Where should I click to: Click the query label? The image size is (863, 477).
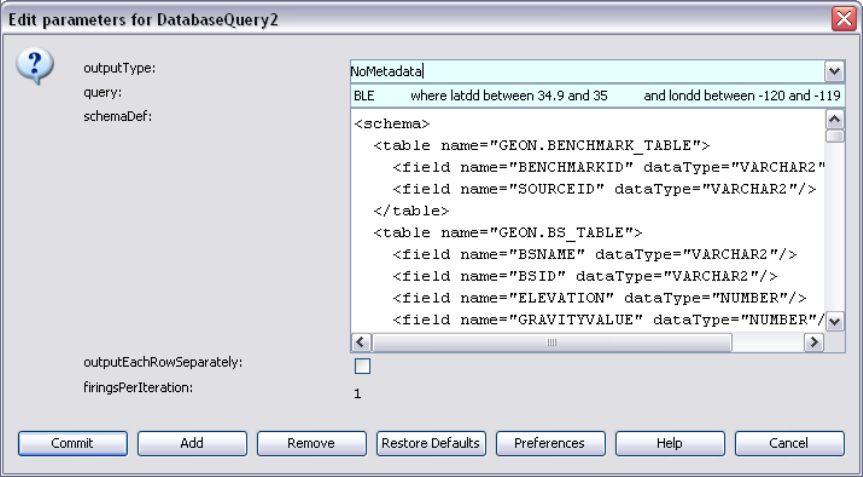[102, 92]
